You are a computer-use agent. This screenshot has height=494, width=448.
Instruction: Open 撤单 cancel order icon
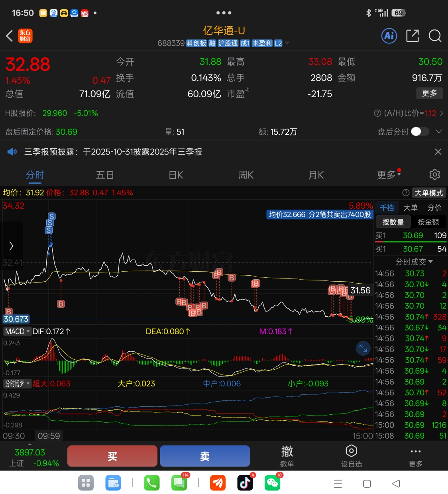coord(287,456)
